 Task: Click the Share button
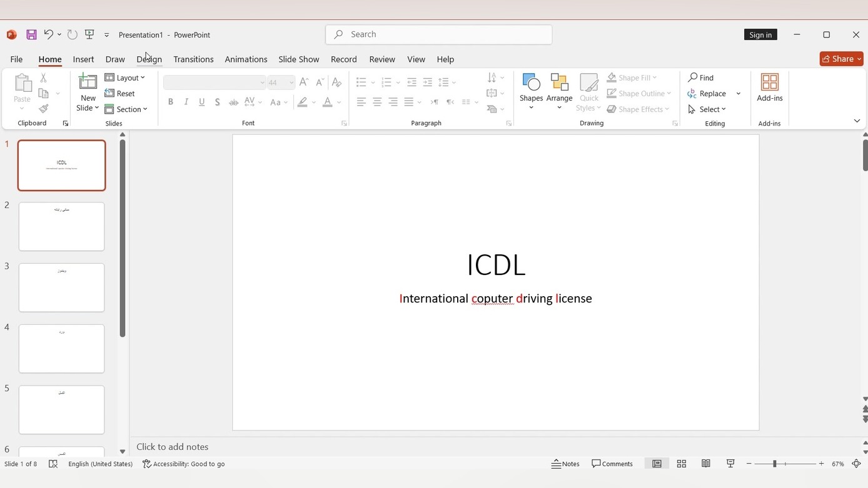(837, 59)
